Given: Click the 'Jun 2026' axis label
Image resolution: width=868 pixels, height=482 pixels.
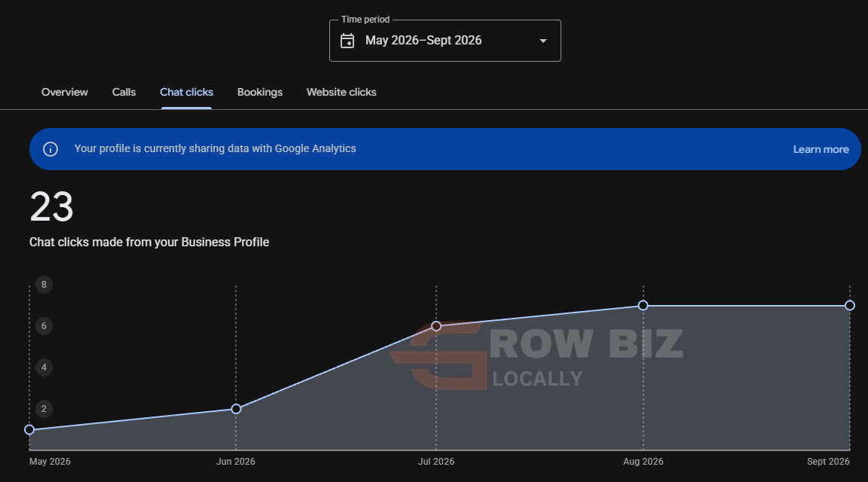Looking at the screenshot, I should [236, 462].
